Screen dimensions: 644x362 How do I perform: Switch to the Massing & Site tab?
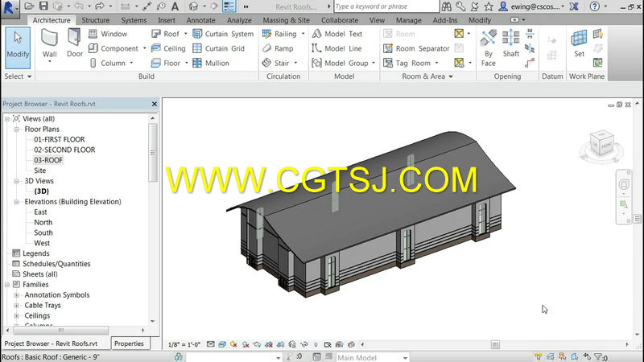(286, 20)
